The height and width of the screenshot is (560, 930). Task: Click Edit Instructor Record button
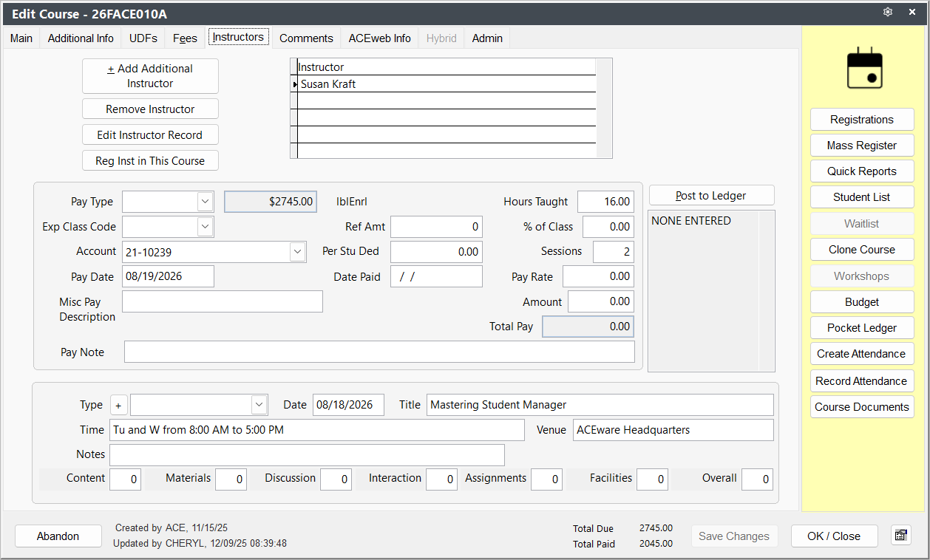150,135
